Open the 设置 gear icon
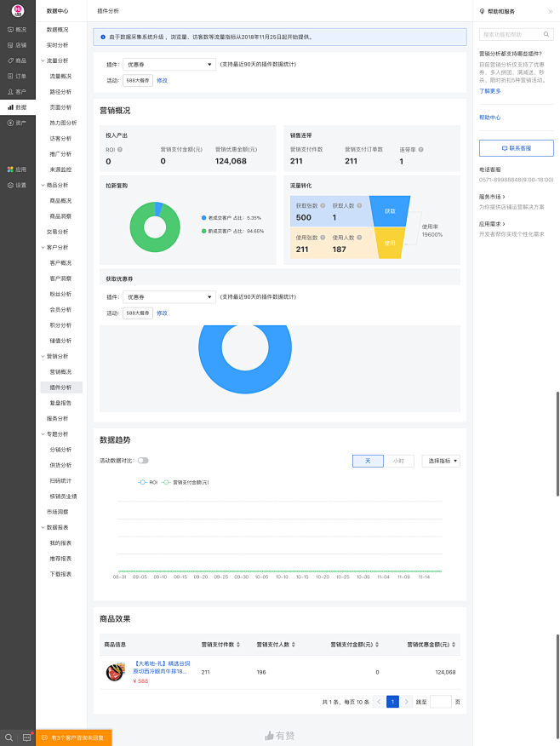Viewport: 560px width, 746px height. (10, 185)
